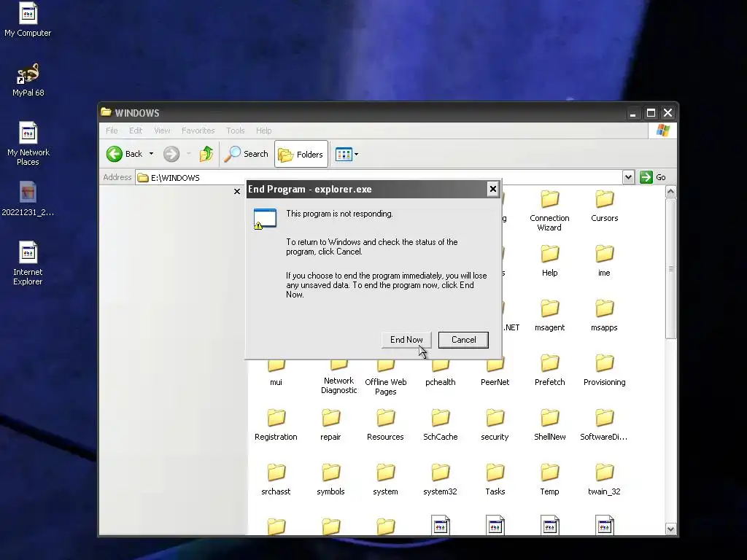The image size is (747, 560).
Task: Open the Views dropdown button
Action: click(x=347, y=155)
